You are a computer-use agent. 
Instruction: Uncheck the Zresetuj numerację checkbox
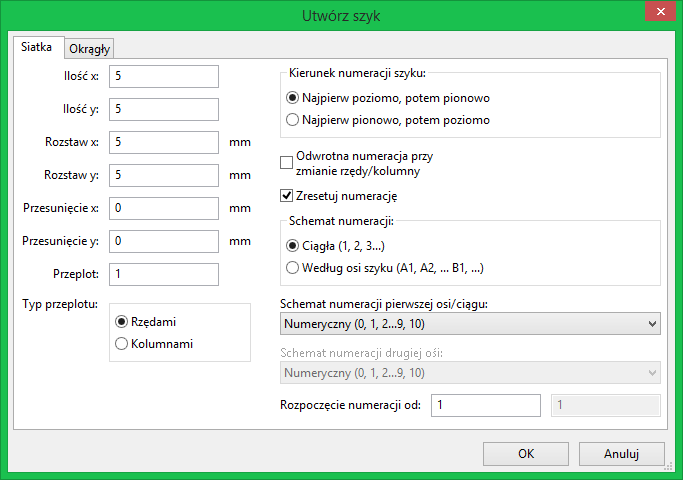click(x=286, y=196)
